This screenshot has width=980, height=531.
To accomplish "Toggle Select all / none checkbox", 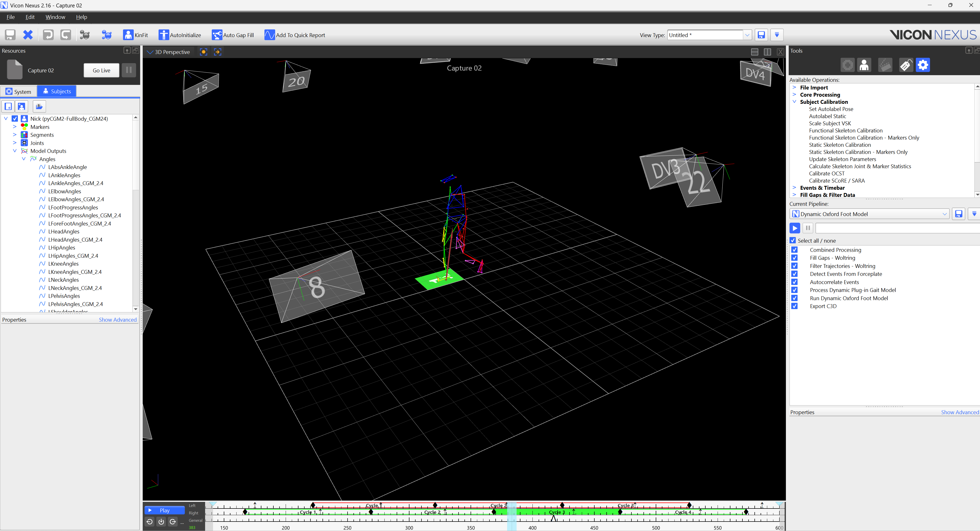I will 793,240.
